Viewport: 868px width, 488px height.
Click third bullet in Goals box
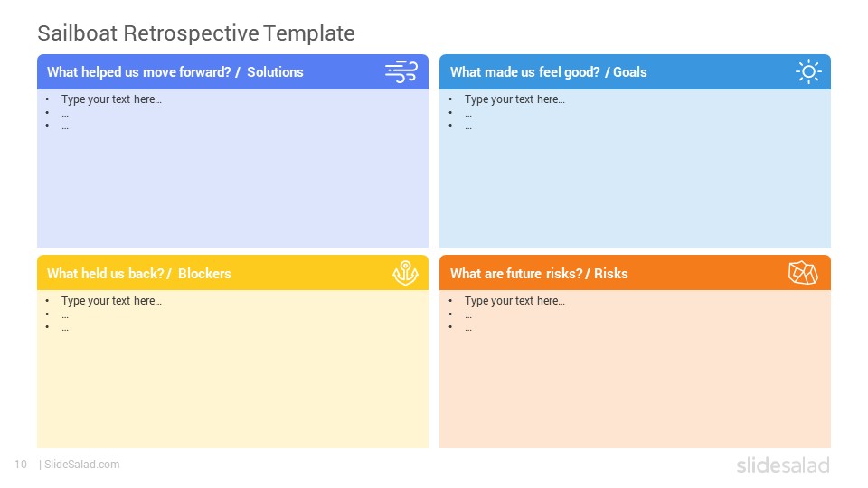click(x=468, y=127)
